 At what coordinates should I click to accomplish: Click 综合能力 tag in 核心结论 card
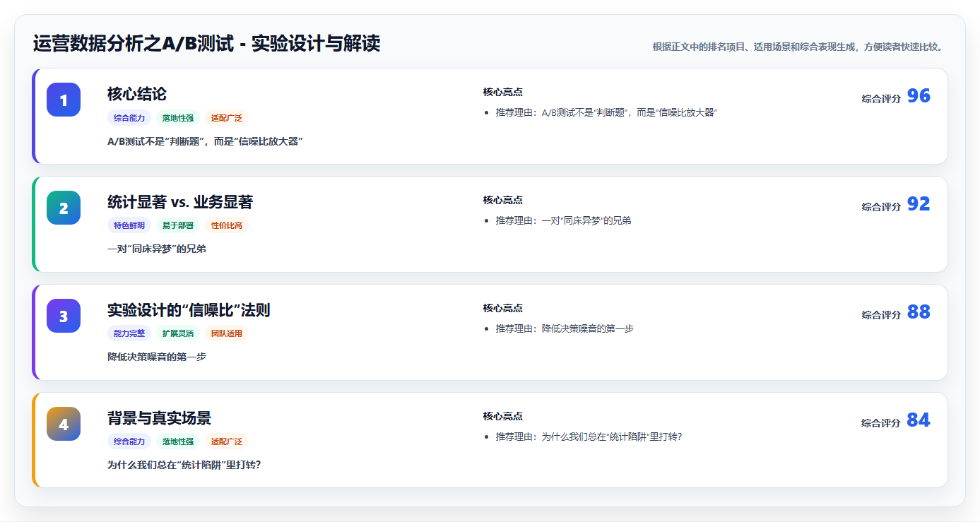pyautogui.click(x=129, y=118)
